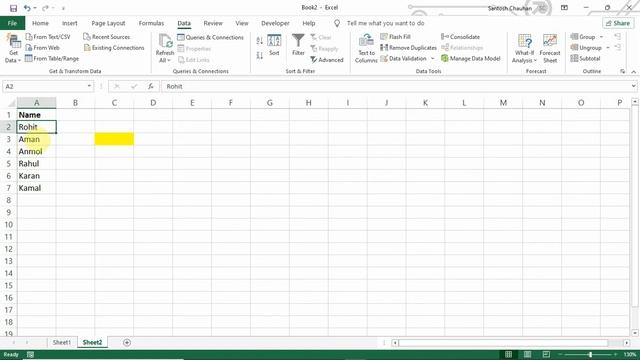Expand the Ungroup dropdown arrow
The image size is (640, 360).
(x=608, y=48)
